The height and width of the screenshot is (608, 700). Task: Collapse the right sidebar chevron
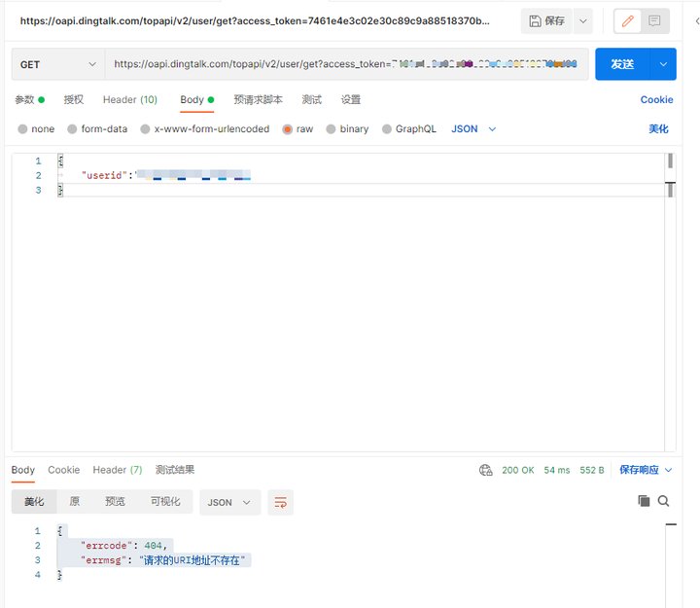(x=697, y=21)
